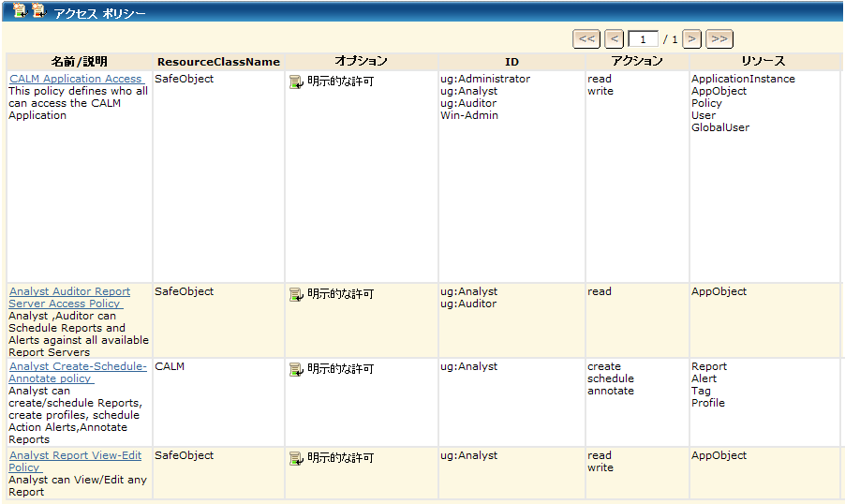
Task: Click GlobalUser in the resource column
Action: 720,127
